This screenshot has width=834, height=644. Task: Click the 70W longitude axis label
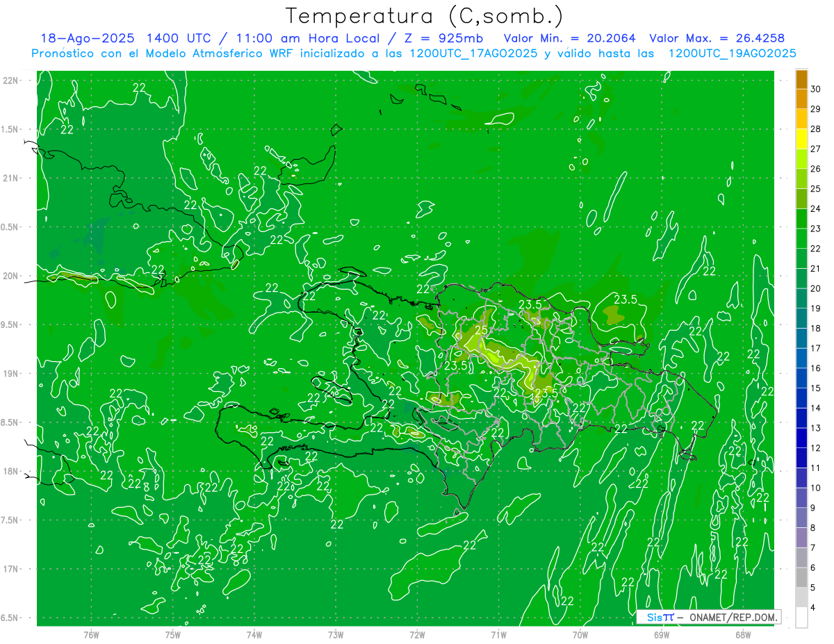580,634
